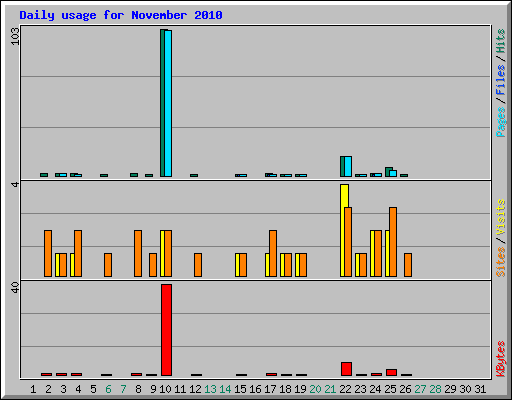Click green weekend day label 28
The width and height of the screenshot is (512, 400).
(435, 389)
